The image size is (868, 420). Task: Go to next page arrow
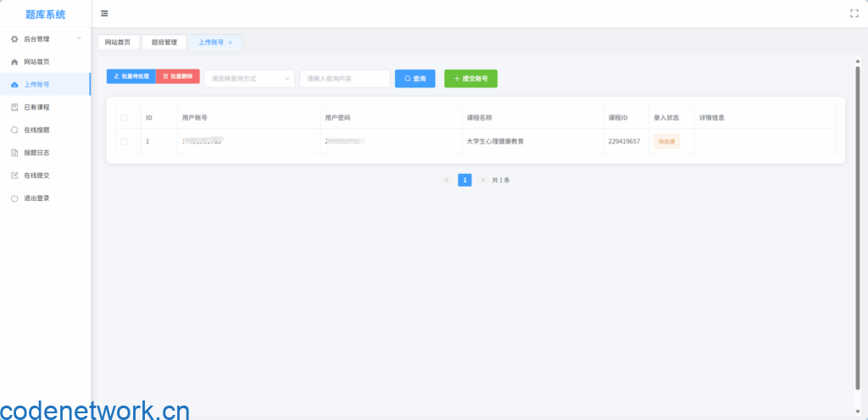483,180
